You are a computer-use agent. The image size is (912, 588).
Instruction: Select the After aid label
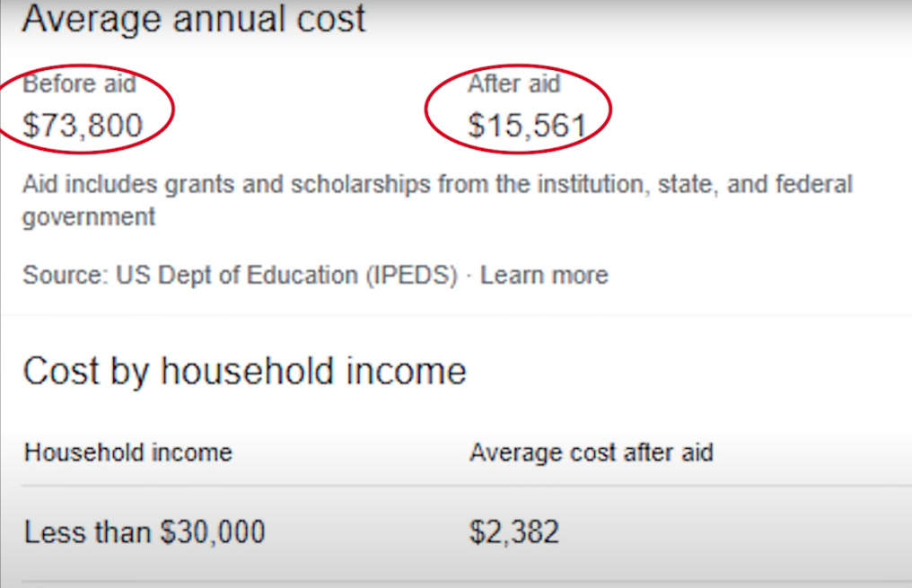(514, 84)
